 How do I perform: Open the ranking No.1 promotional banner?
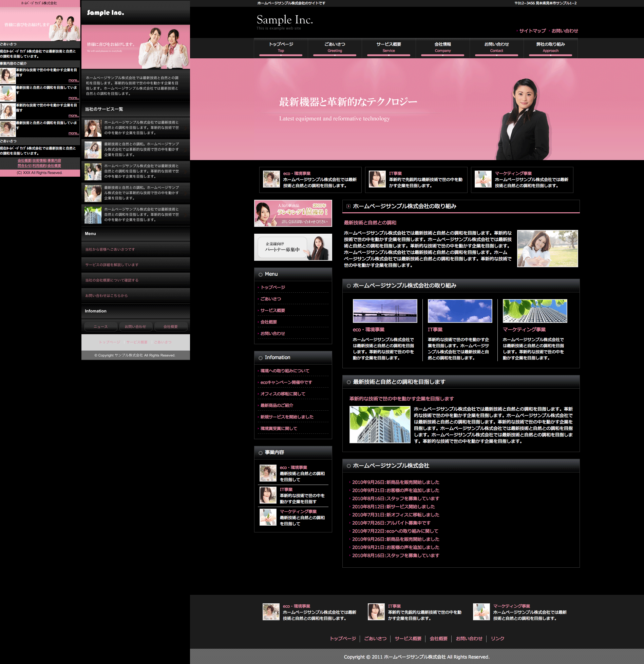293,213
